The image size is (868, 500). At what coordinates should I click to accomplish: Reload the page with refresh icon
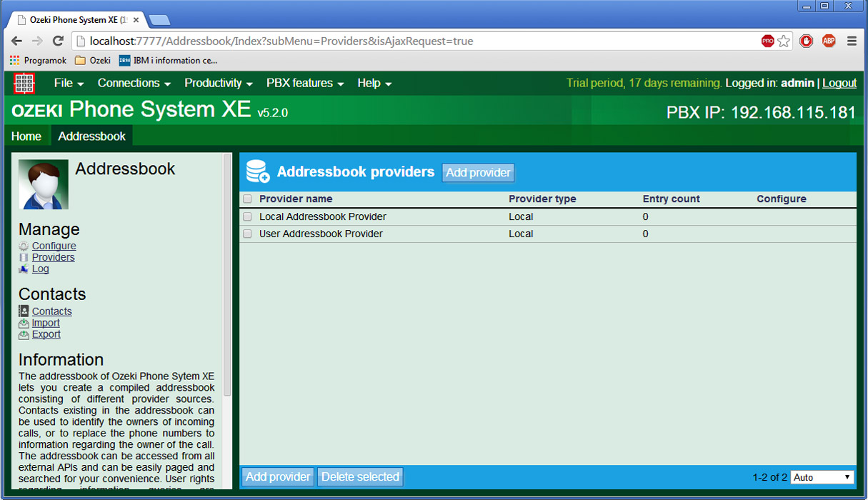(59, 41)
